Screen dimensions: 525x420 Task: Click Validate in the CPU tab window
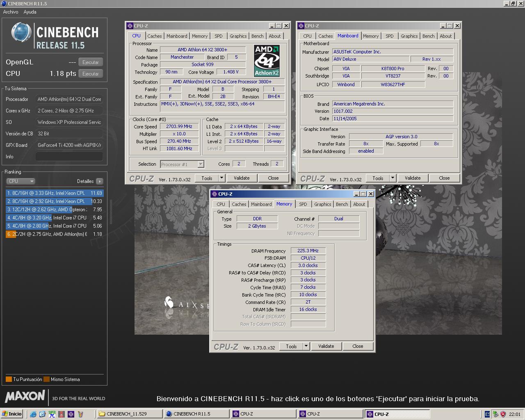(242, 178)
